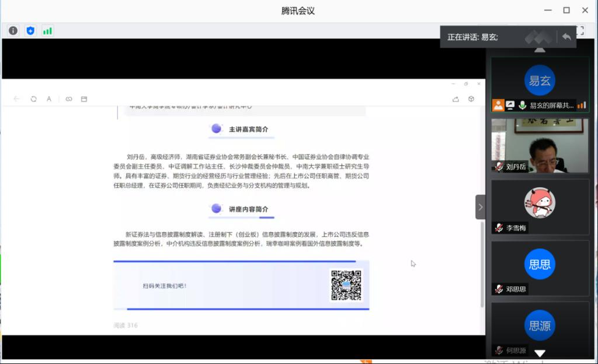Click the shared page's vertical scrollbar
The height and width of the screenshot is (364, 598).
pyautogui.click(x=482, y=262)
